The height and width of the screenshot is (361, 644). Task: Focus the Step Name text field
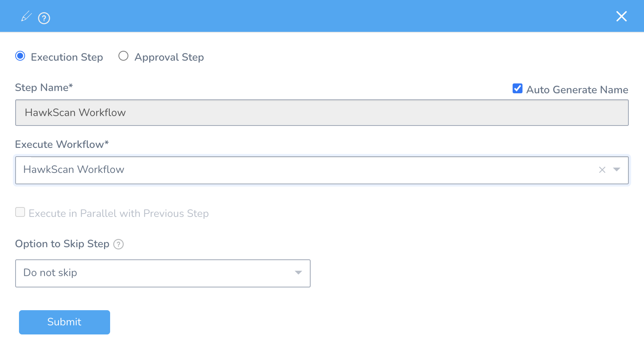(321, 113)
